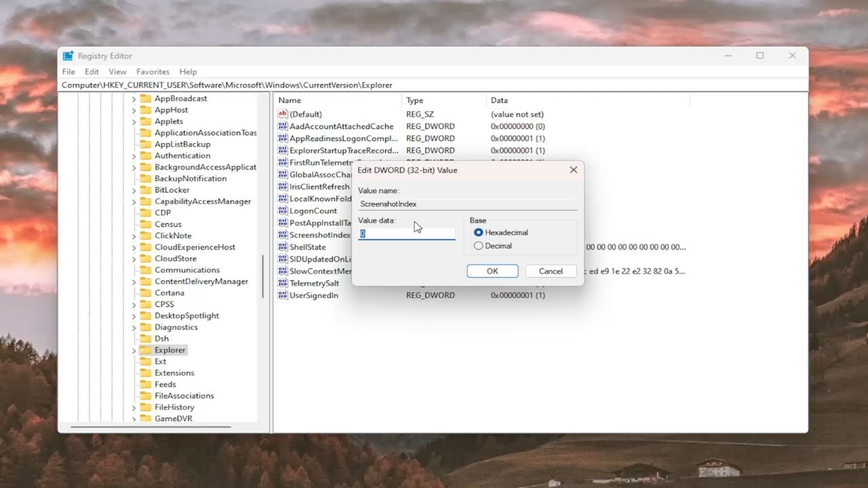Expand the CapabilityAccessManager tree node
This screenshot has width=868, height=488.
click(134, 201)
